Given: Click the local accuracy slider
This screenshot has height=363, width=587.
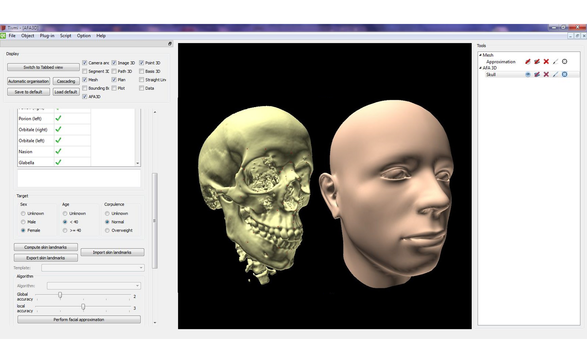Looking at the screenshot, I should 83,307.
